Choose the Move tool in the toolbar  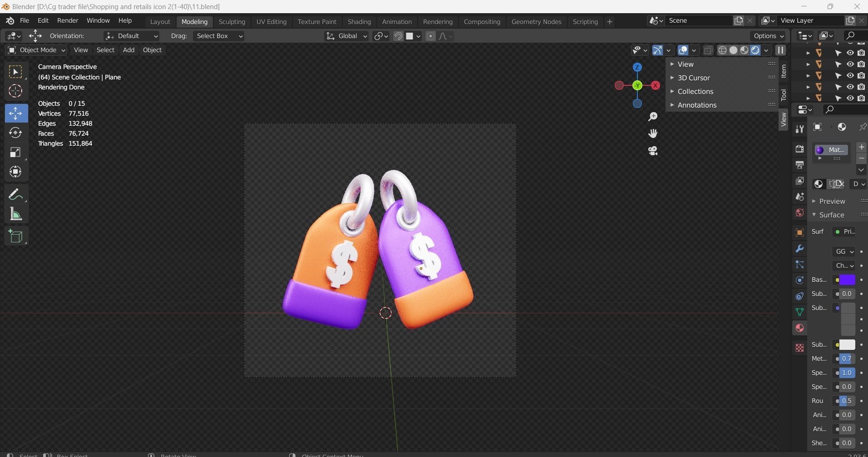tap(16, 113)
